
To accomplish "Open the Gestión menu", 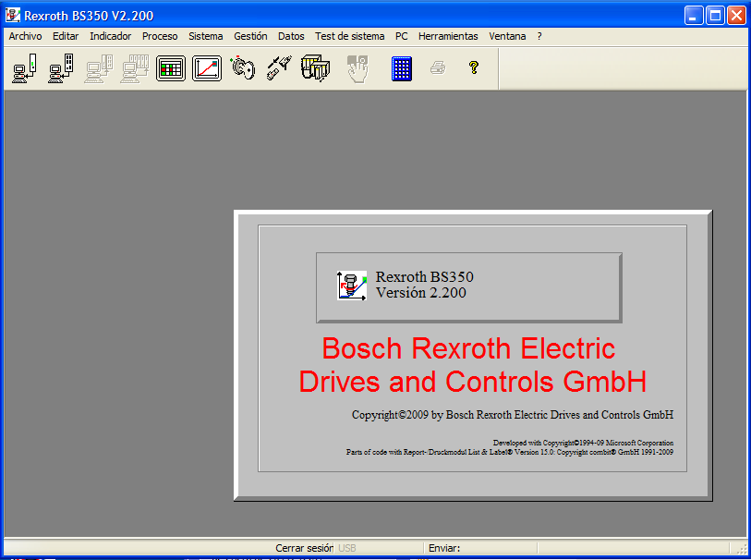I will point(250,36).
